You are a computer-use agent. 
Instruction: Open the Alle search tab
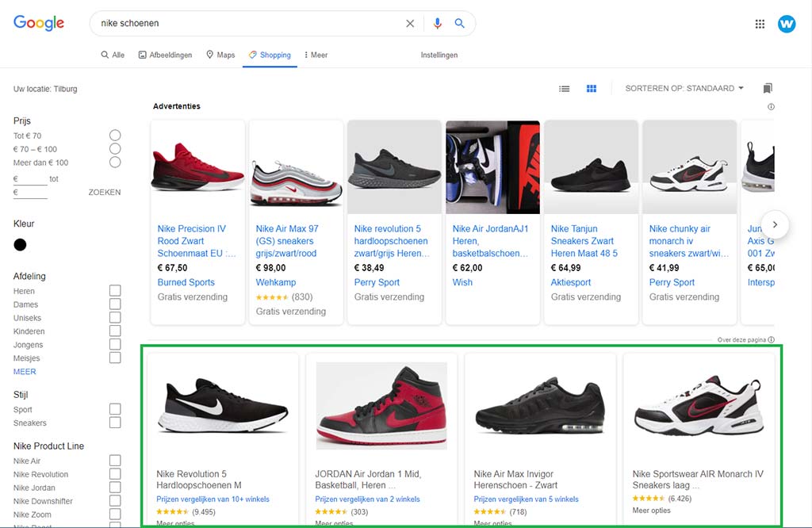[x=113, y=55]
